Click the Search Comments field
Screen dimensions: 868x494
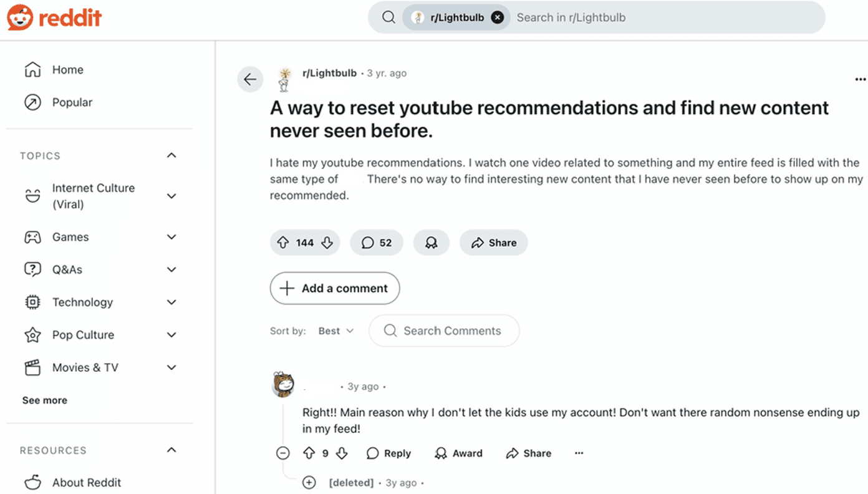(444, 331)
